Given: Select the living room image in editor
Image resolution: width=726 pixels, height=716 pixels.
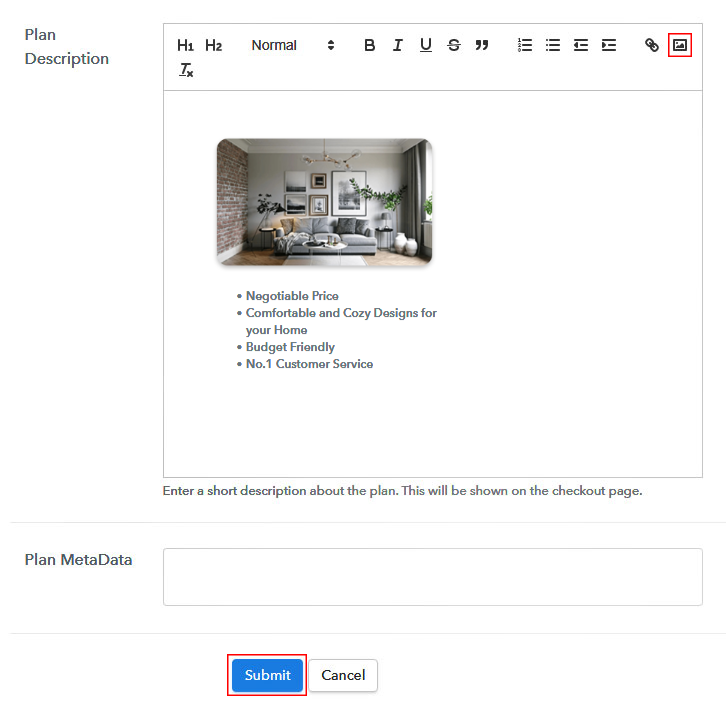Looking at the screenshot, I should [x=324, y=202].
